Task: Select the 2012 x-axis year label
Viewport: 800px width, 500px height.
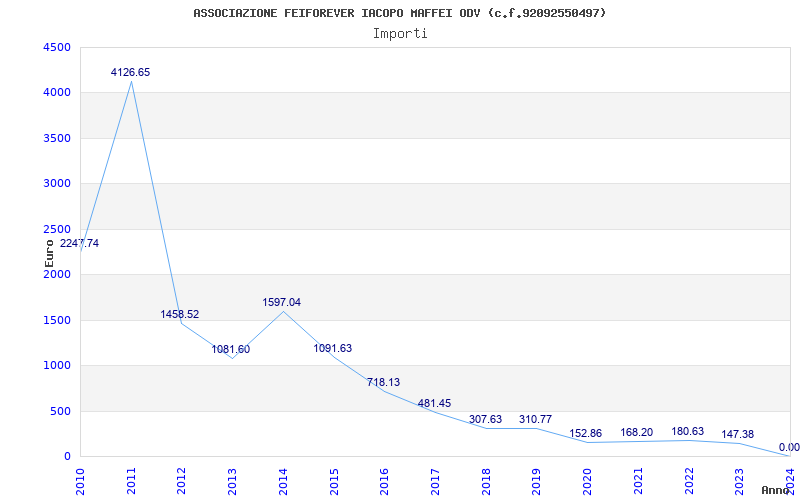Action: point(181,481)
